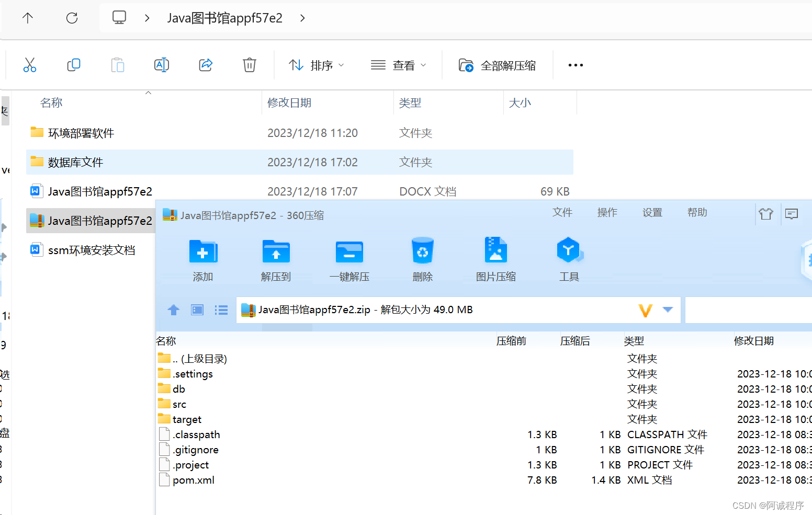Click the Cut icon in Explorer toolbar
The height and width of the screenshot is (515, 812).
pos(30,65)
